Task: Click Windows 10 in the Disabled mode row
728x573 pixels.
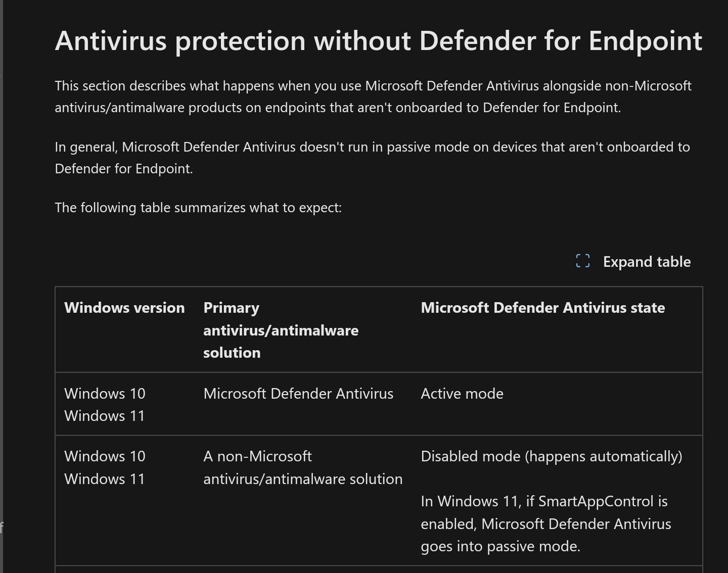Action: (105, 456)
